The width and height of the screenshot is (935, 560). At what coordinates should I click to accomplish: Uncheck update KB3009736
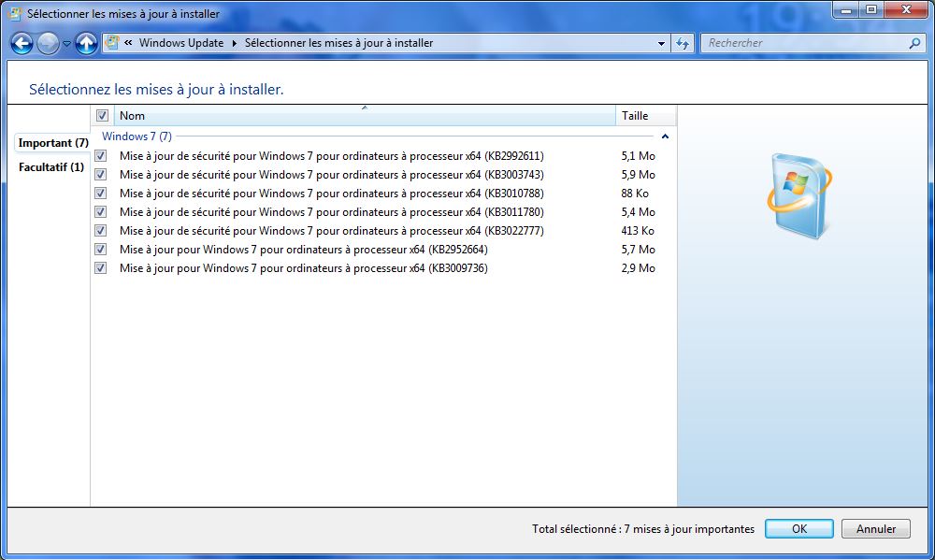101,268
